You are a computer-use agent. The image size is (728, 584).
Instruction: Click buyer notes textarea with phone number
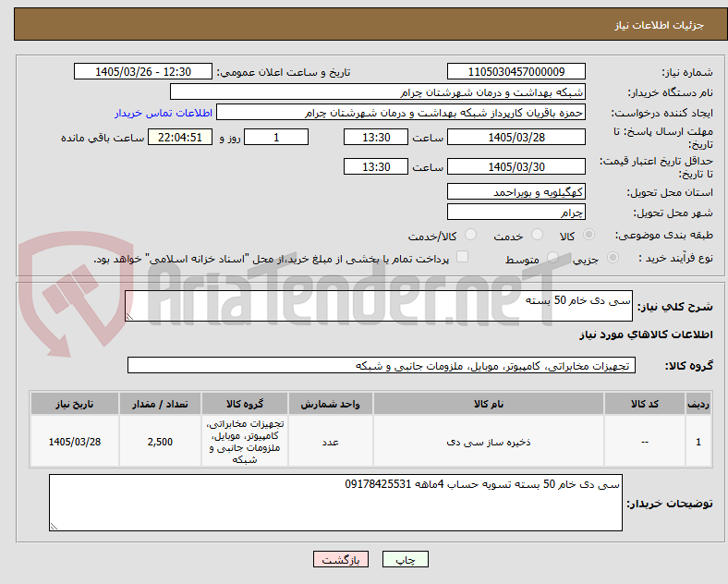[335, 503]
